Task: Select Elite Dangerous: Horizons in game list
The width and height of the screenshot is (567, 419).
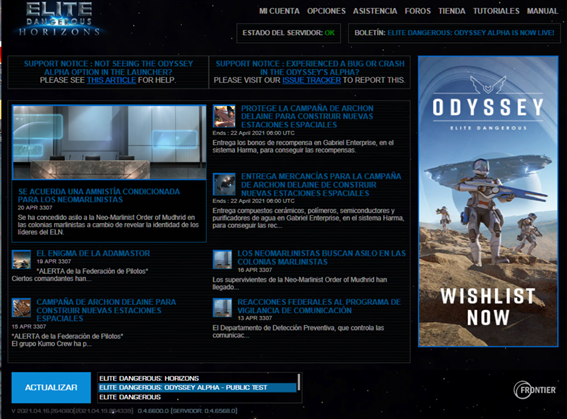Action: click(x=197, y=378)
